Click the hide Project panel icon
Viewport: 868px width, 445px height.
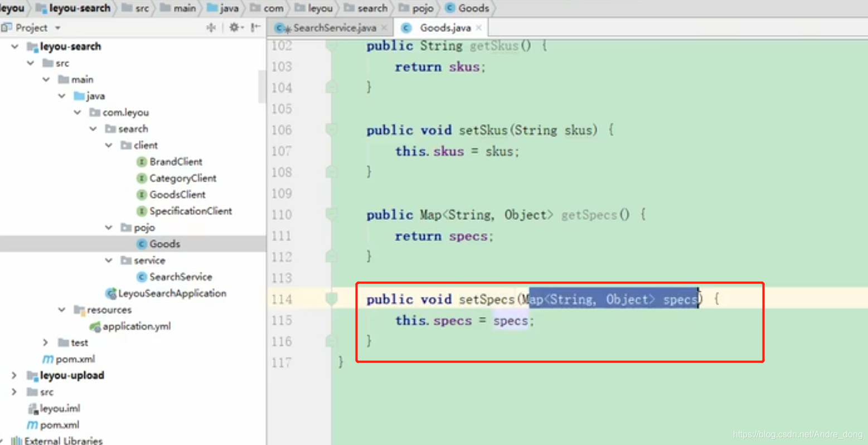click(255, 27)
